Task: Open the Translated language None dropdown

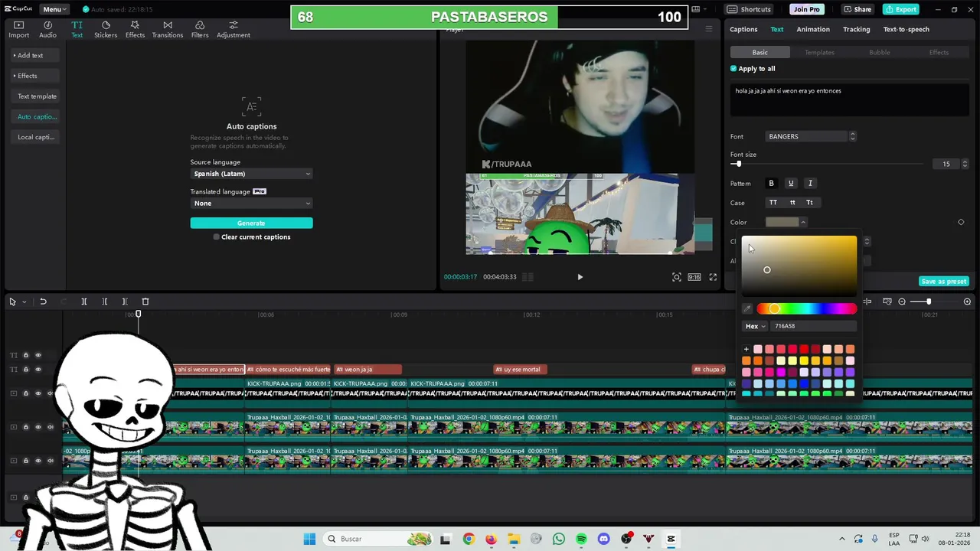Action: tap(252, 204)
